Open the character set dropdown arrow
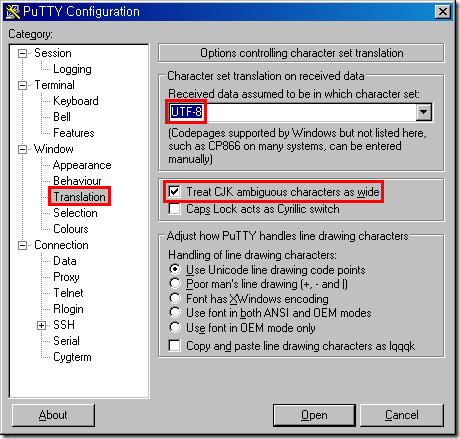This screenshot has width=460, height=439. click(x=424, y=112)
